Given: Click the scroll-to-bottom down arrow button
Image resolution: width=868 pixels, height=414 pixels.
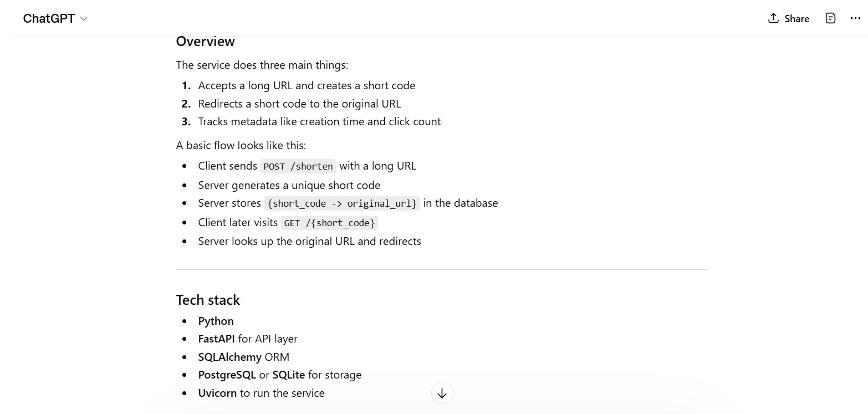Looking at the screenshot, I should (x=442, y=393).
